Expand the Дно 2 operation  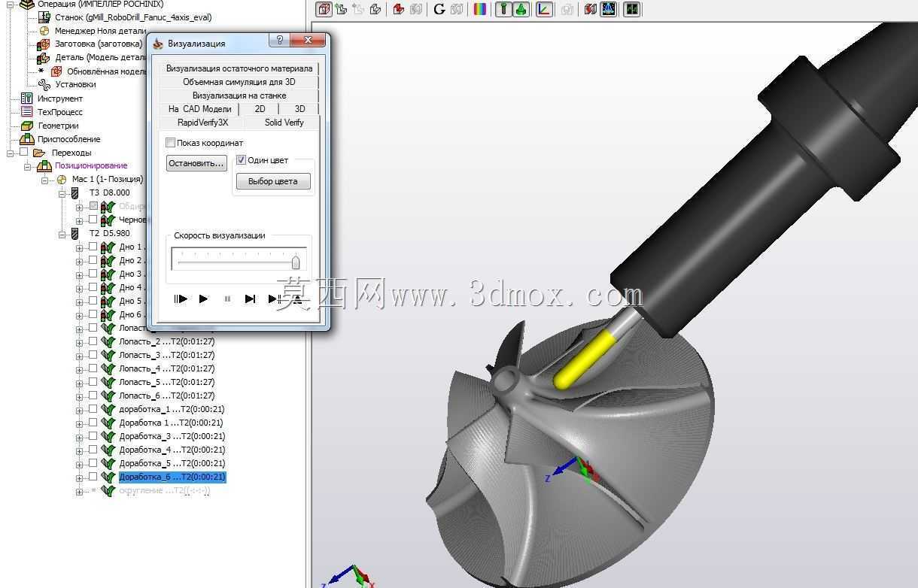pos(80,262)
